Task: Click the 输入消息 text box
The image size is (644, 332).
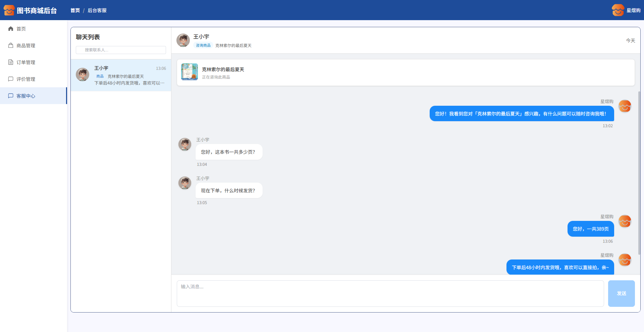Action: (x=390, y=293)
